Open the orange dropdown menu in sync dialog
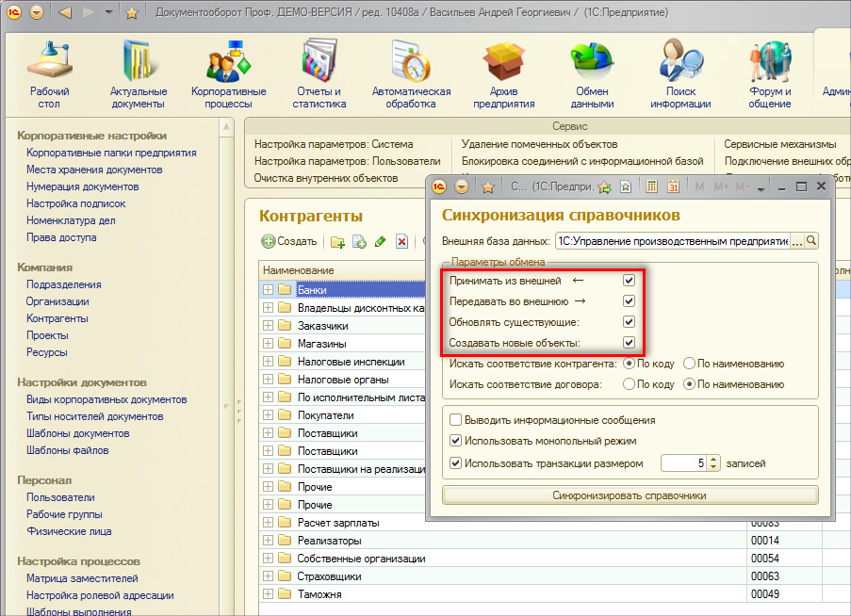Screen dimensions: 851x616 pyautogui.click(x=462, y=187)
